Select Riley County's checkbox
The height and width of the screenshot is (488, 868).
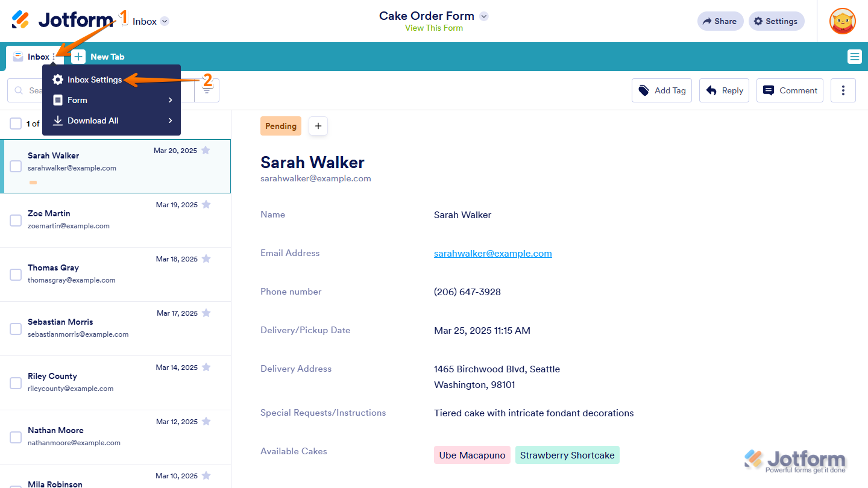coord(16,383)
